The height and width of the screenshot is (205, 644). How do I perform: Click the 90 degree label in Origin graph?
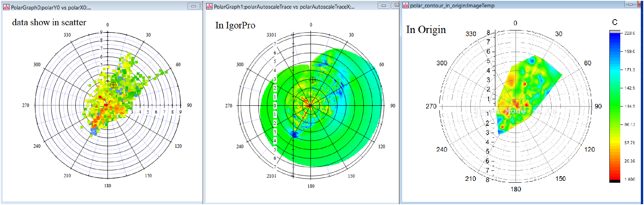point(598,106)
